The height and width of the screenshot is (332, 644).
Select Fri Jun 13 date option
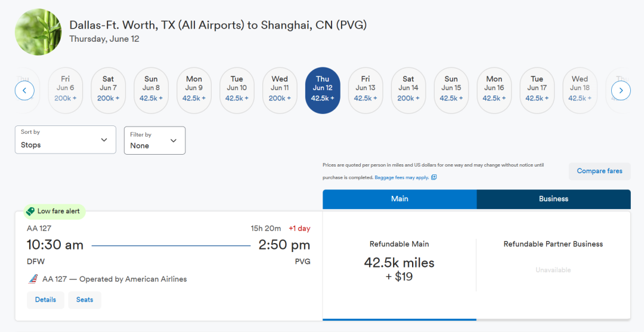click(x=366, y=91)
